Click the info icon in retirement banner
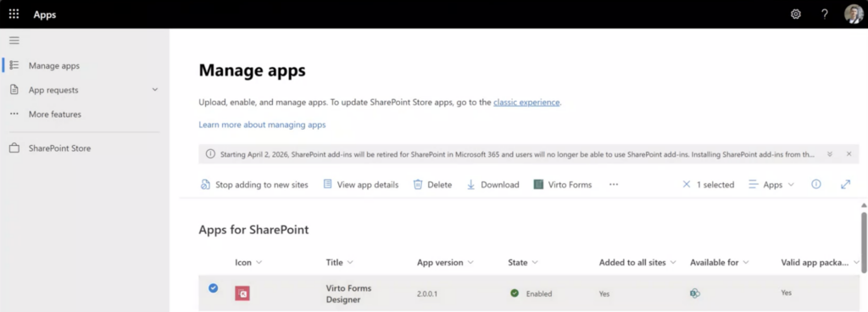Viewport: 868px width, 312px height. pos(210,153)
